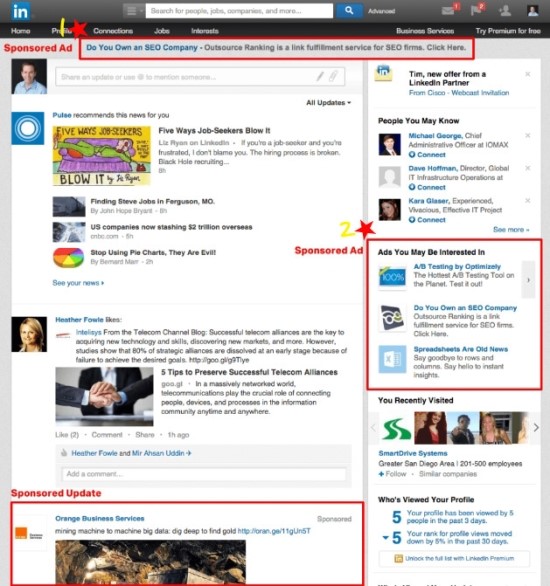The image size is (550, 586).
Task: Click the Spreadsheets ad Excel icon
Action: (392, 359)
